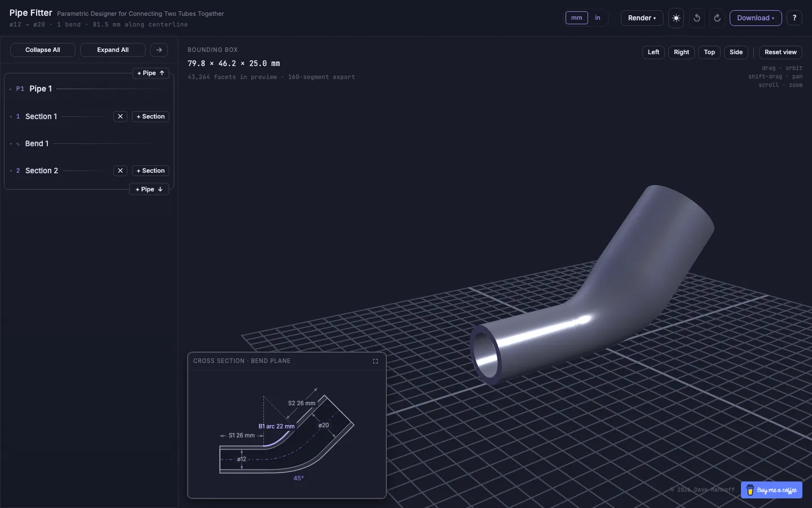Click the Pipe Fitter app title
Screen dimensions: 812x508
tap(30, 13)
